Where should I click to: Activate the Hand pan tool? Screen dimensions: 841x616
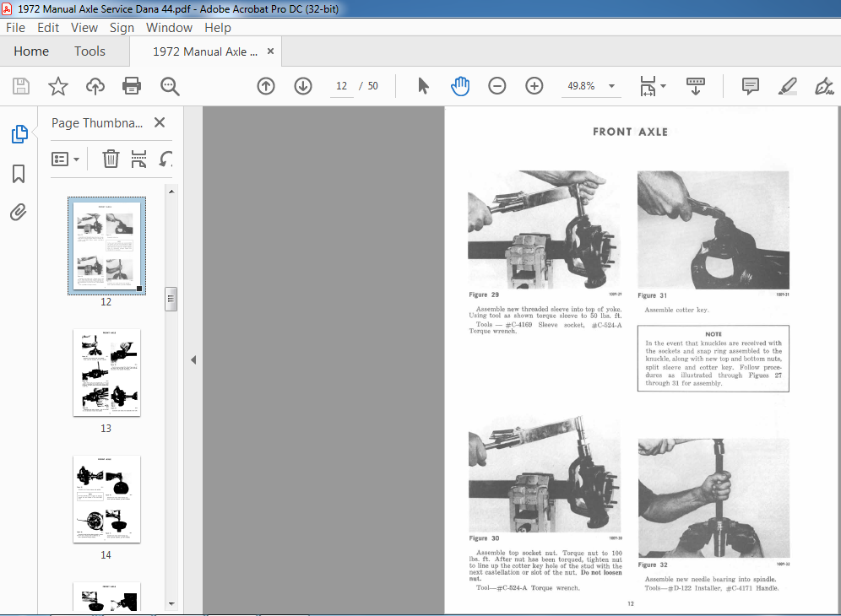tap(460, 86)
